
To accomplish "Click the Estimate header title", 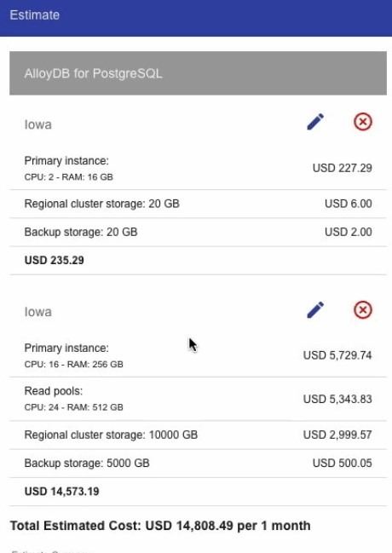I will point(35,14).
